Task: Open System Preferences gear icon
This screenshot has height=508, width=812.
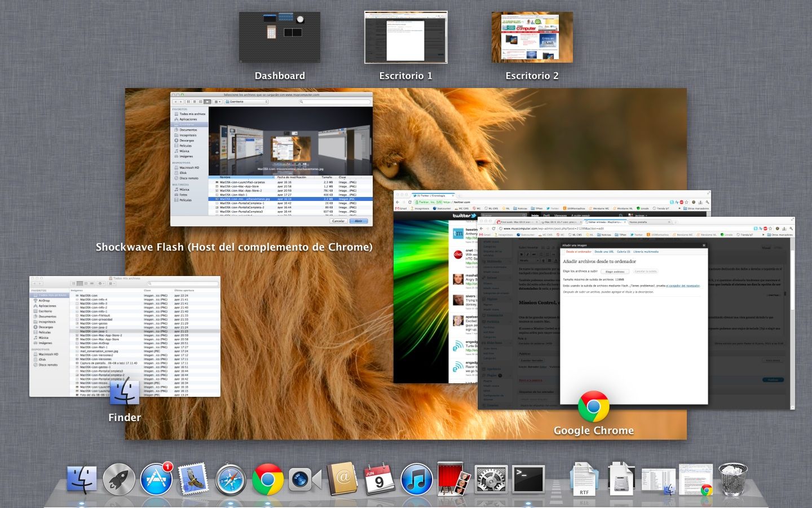Action: [491, 480]
